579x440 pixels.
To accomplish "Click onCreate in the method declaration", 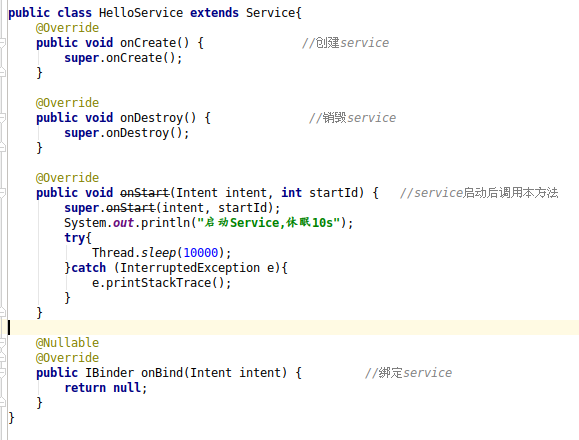I will (148, 43).
